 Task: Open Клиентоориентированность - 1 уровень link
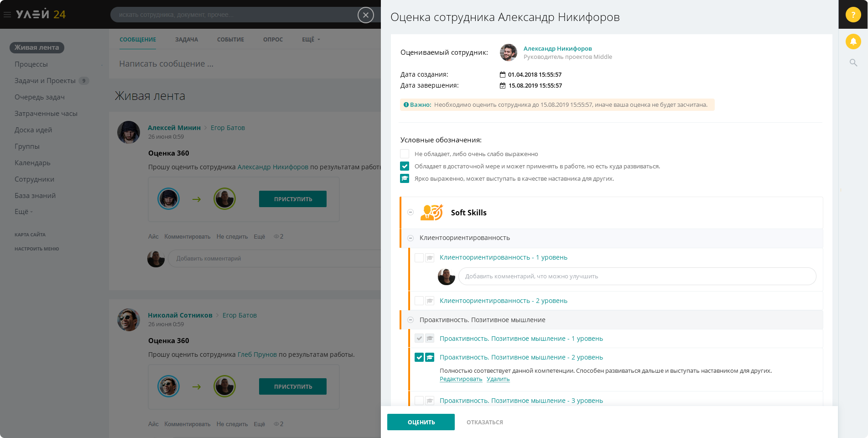pos(504,258)
